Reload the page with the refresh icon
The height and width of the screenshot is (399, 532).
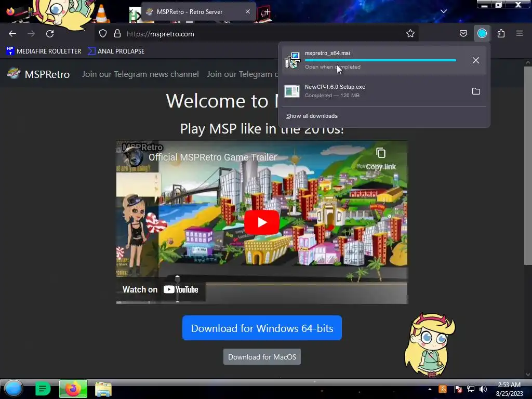pos(50,34)
